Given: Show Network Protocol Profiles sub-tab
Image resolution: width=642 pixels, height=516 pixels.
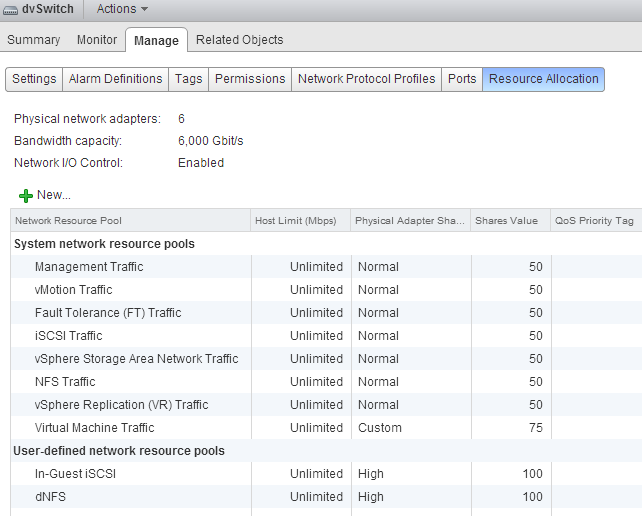Looking at the screenshot, I should (x=366, y=79).
